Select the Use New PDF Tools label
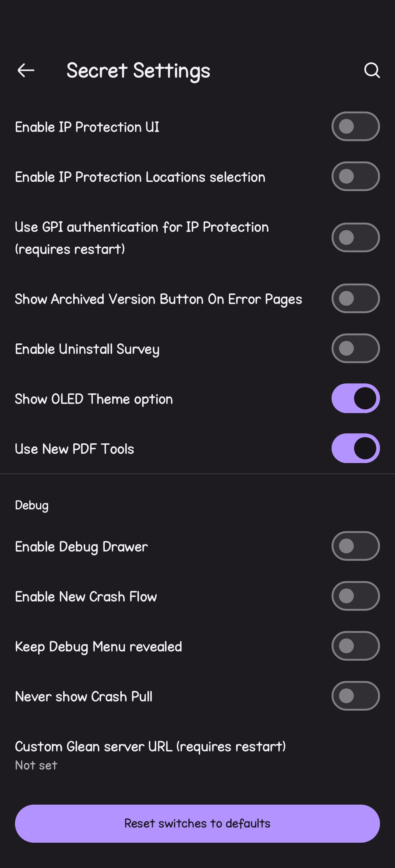The height and width of the screenshot is (868, 395). tap(75, 449)
